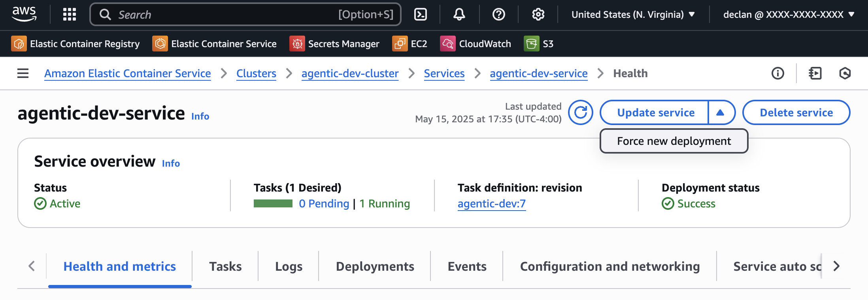The height and width of the screenshot is (300, 868).
Task: Expand the United States (N. Virginia) region selector
Action: [x=633, y=15]
